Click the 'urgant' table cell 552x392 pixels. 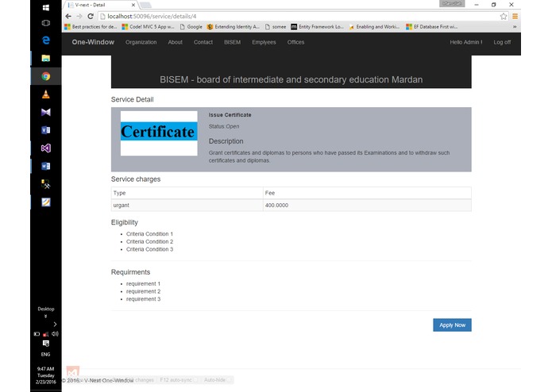click(x=187, y=206)
